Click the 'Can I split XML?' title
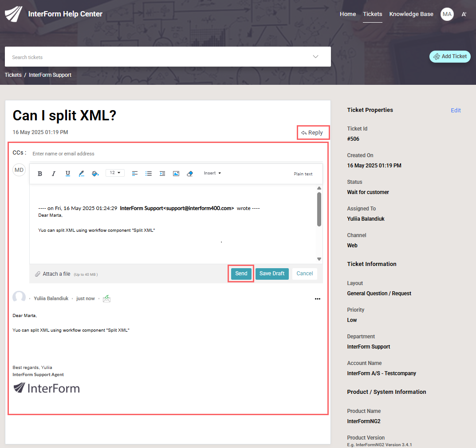The width and height of the screenshot is (476, 448). click(64, 115)
